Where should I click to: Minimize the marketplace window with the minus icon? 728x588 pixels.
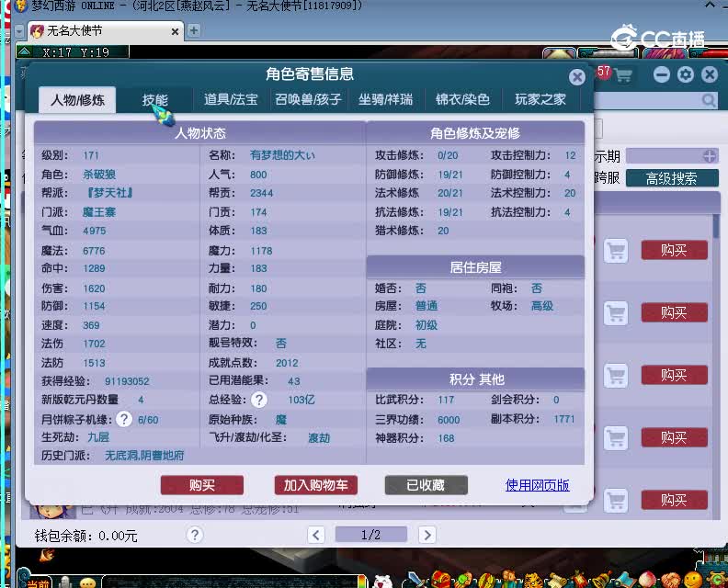(x=662, y=74)
